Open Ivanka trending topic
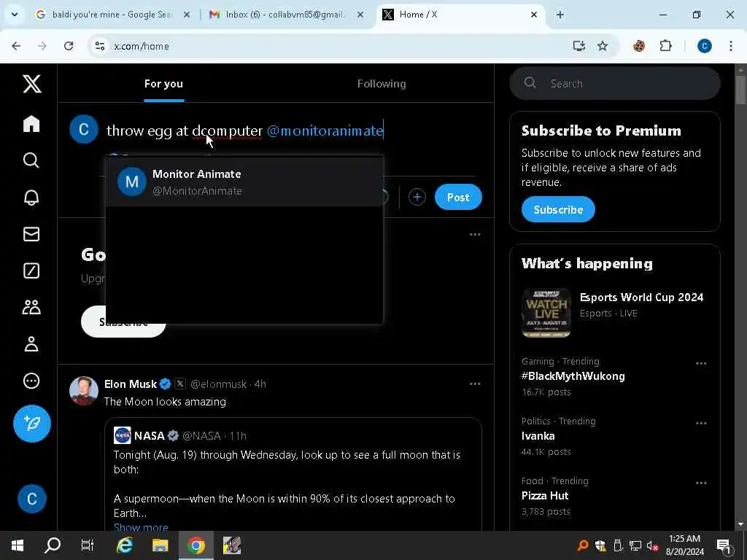Image resolution: width=747 pixels, height=560 pixels. 538,436
